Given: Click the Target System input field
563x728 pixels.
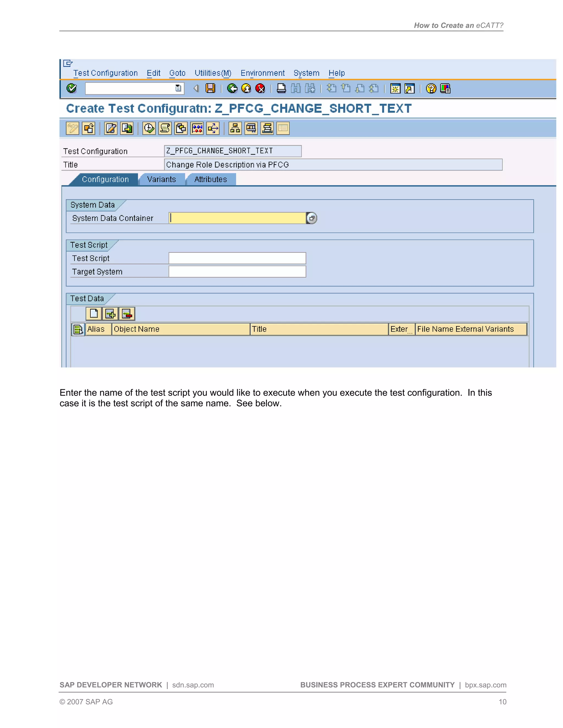Looking at the screenshot, I should point(238,271).
